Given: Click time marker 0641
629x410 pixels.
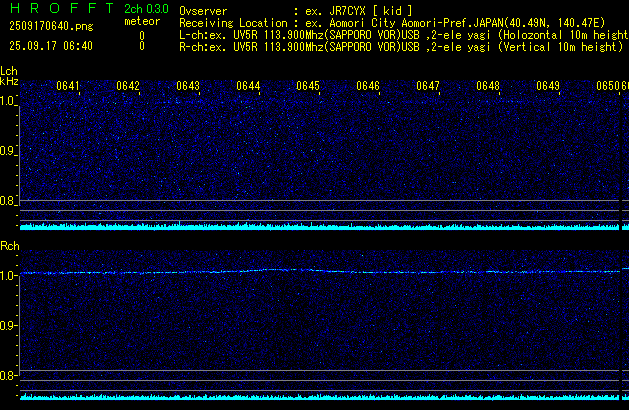Looking at the screenshot, I should pyautogui.click(x=68, y=86).
